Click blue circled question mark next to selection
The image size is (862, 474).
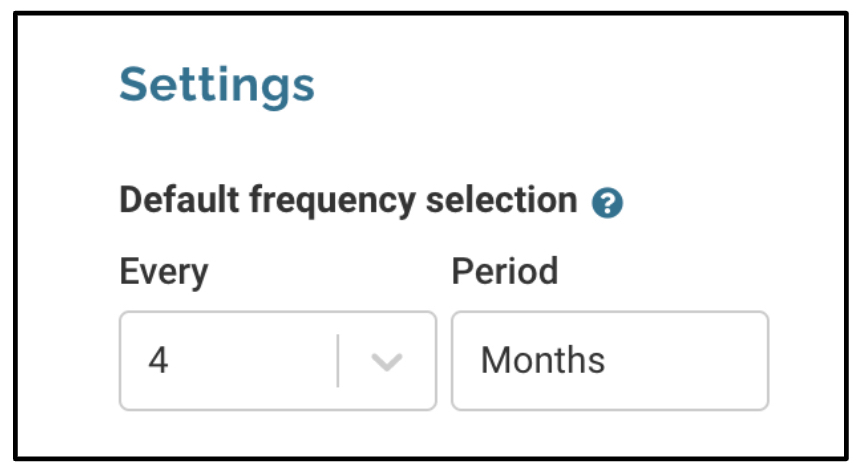tap(607, 202)
